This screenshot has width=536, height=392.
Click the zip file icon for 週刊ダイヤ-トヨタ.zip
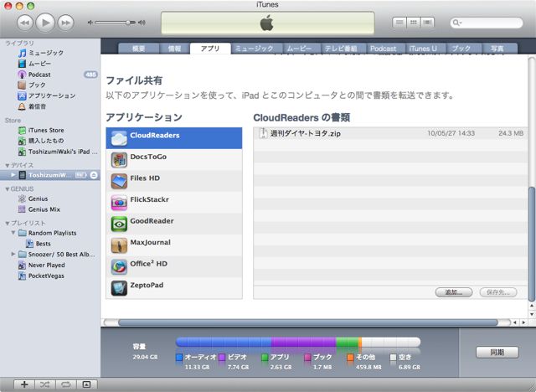click(x=263, y=133)
